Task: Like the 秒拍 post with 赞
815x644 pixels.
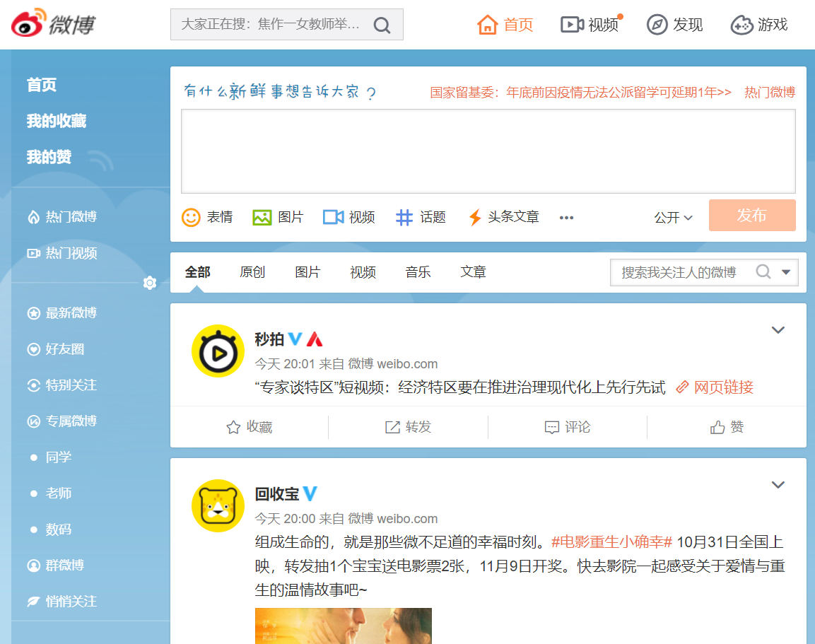Action: coord(727,427)
